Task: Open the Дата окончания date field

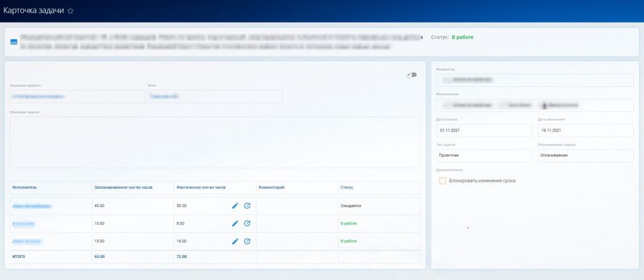Action: [x=586, y=130]
